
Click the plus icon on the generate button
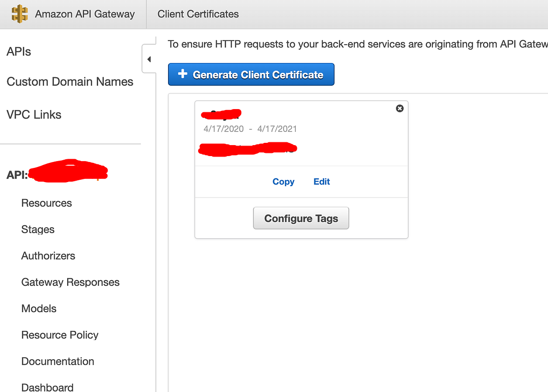pos(182,74)
